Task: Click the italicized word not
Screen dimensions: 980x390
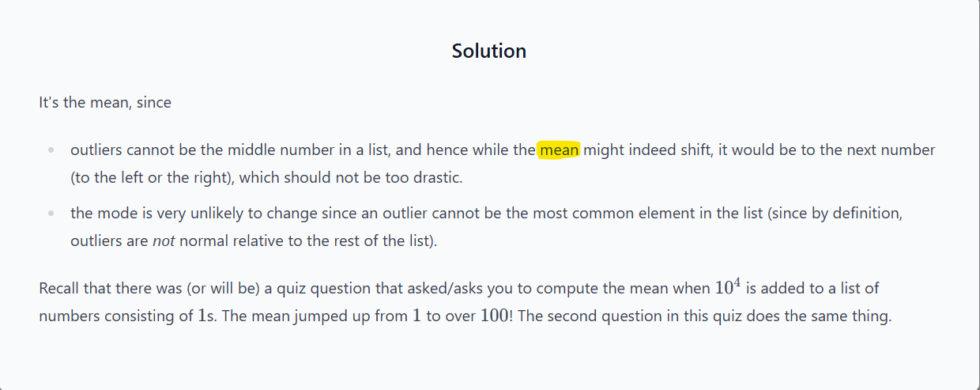Action: [x=163, y=241]
